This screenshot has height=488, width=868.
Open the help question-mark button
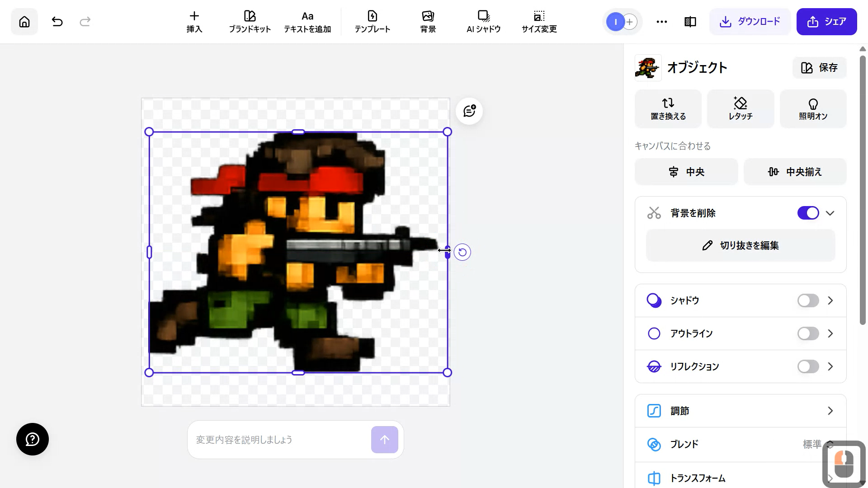[33, 439]
